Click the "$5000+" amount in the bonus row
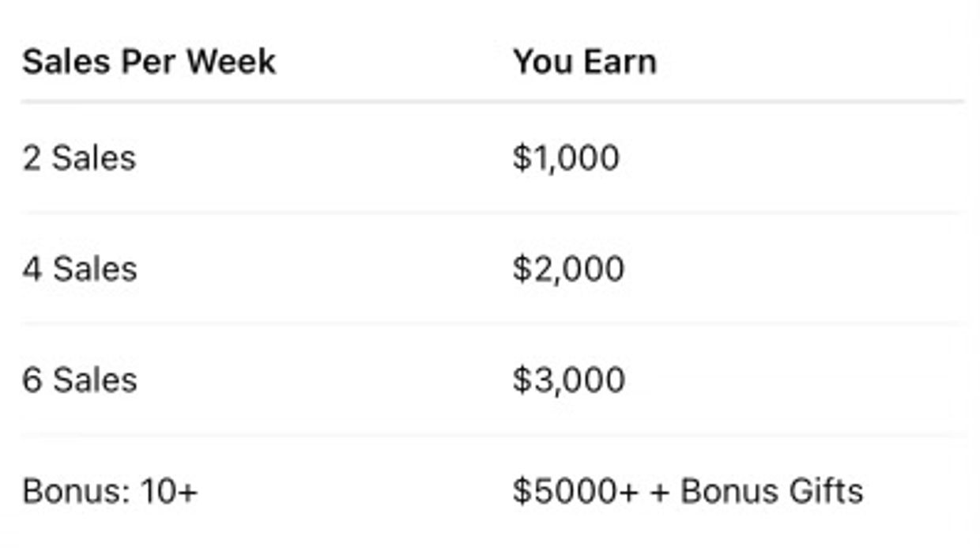This screenshot has width=980, height=548. pos(575,491)
